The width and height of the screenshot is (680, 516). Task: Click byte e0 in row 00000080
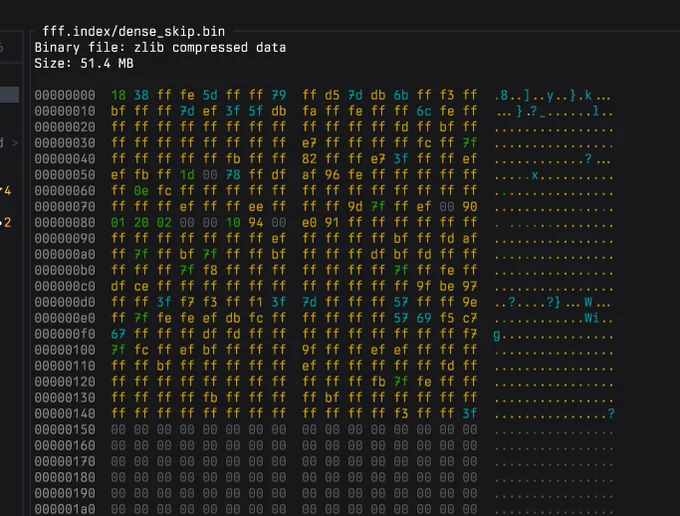[309, 222]
